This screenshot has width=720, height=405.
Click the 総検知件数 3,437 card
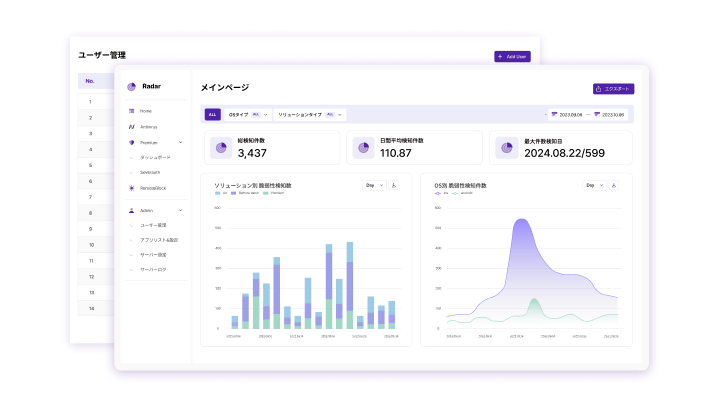click(x=272, y=148)
